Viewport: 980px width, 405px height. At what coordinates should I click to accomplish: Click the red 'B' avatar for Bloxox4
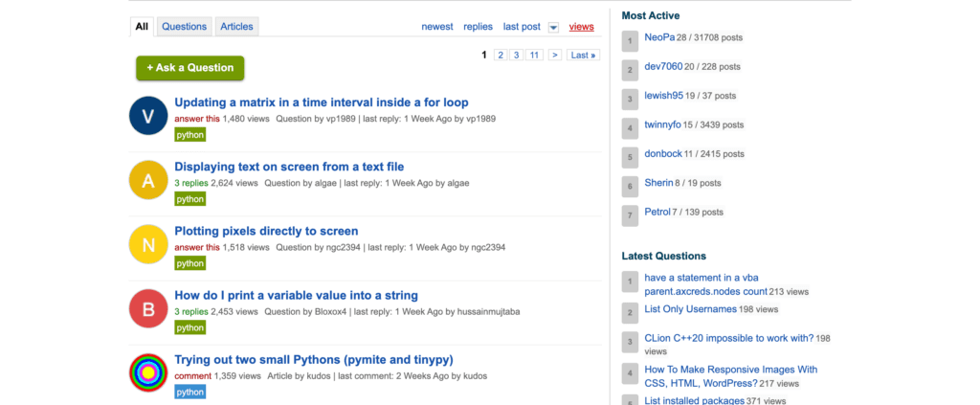coord(148,308)
